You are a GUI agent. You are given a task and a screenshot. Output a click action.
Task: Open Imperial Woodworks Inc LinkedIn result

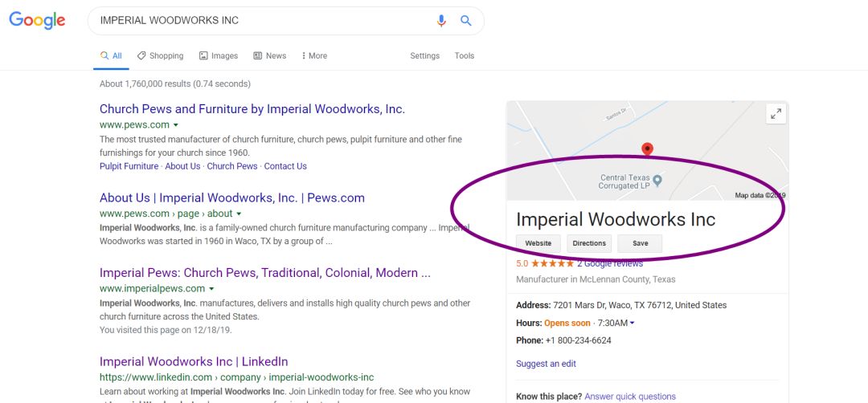click(x=194, y=361)
